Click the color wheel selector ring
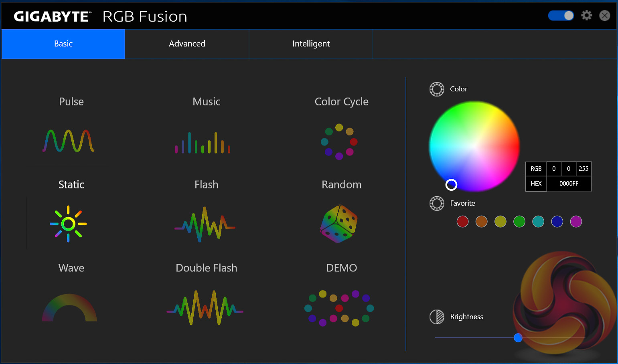Screen dimensions: 618x364 (451, 184)
